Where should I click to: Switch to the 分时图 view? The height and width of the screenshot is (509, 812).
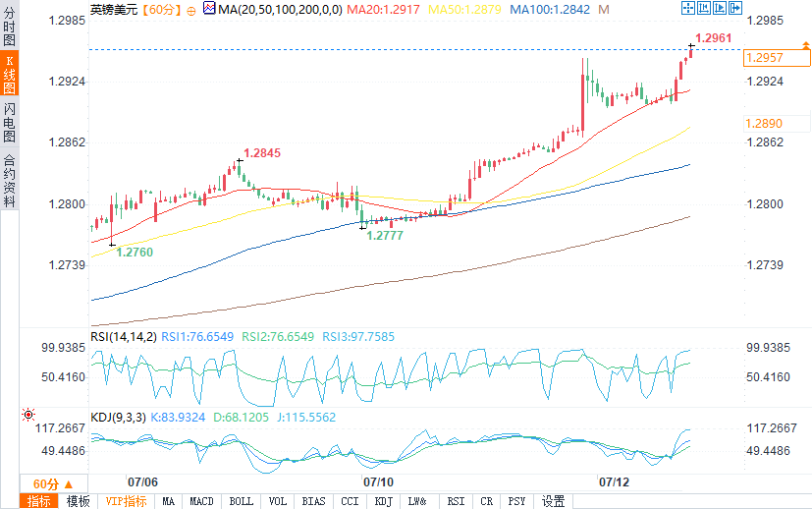pos(9,26)
